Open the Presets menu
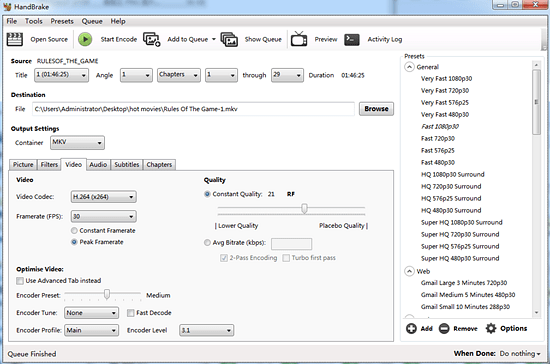Screen dimensions: 550x364 point(62,21)
